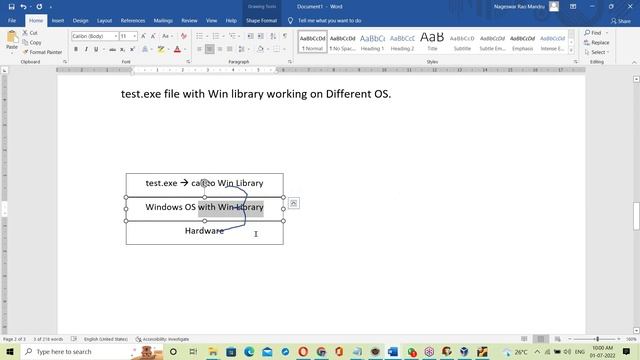Expand the font color dropdown arrow
The width and height of the screenshot is (640, 360).
185,49
